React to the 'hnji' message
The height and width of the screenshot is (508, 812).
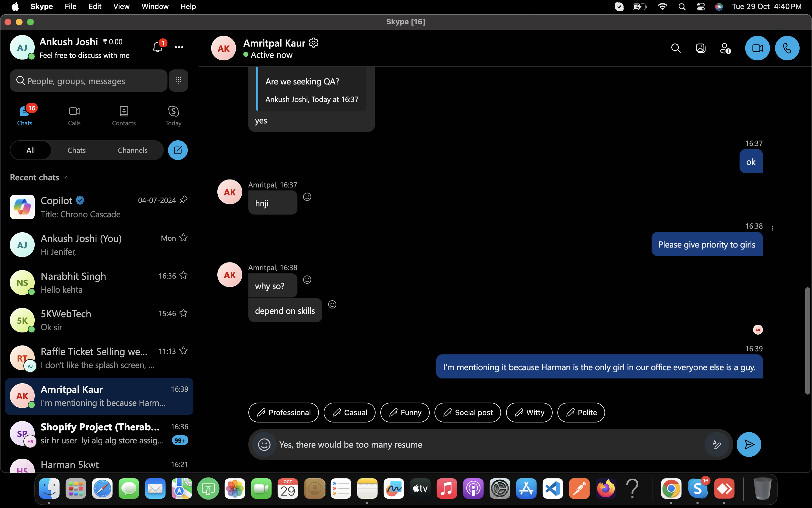[x=307, y=197]
